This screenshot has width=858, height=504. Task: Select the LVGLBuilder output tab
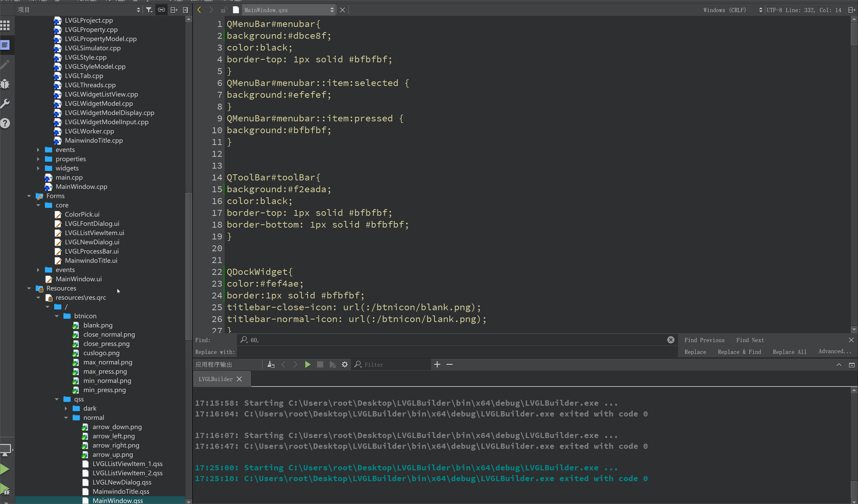point(215,379)
